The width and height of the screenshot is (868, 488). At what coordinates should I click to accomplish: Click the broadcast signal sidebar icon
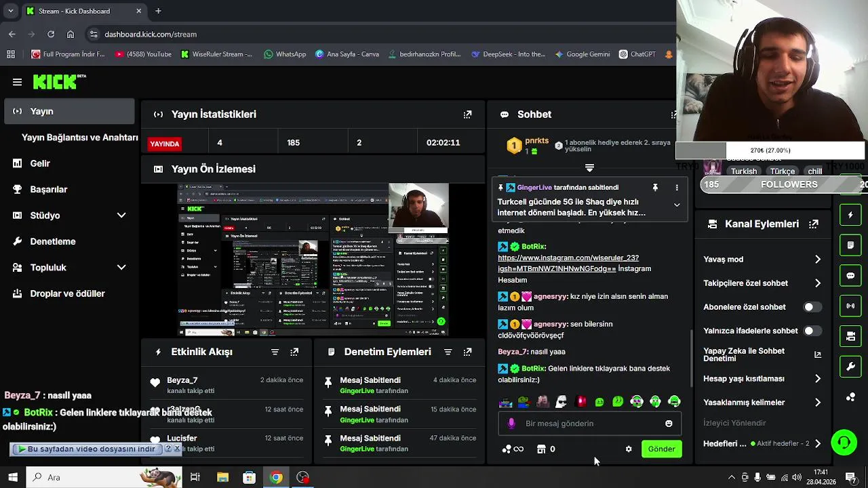click(x=850, y=306)
